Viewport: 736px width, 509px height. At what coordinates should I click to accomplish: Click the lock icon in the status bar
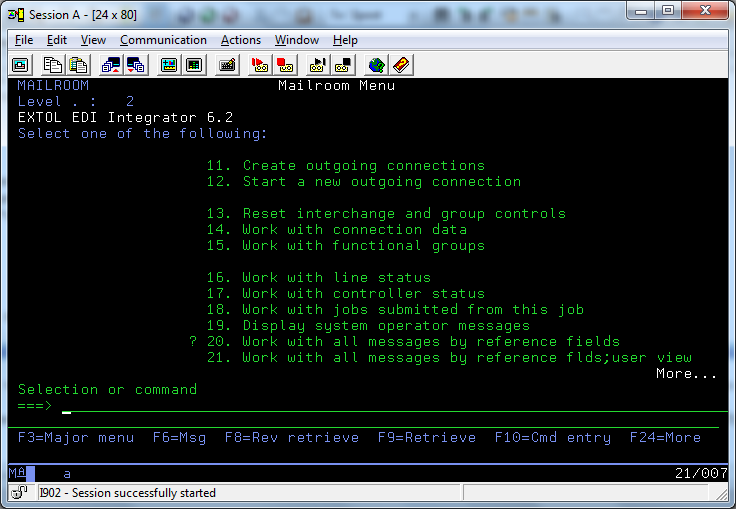[x=19, y=493]
